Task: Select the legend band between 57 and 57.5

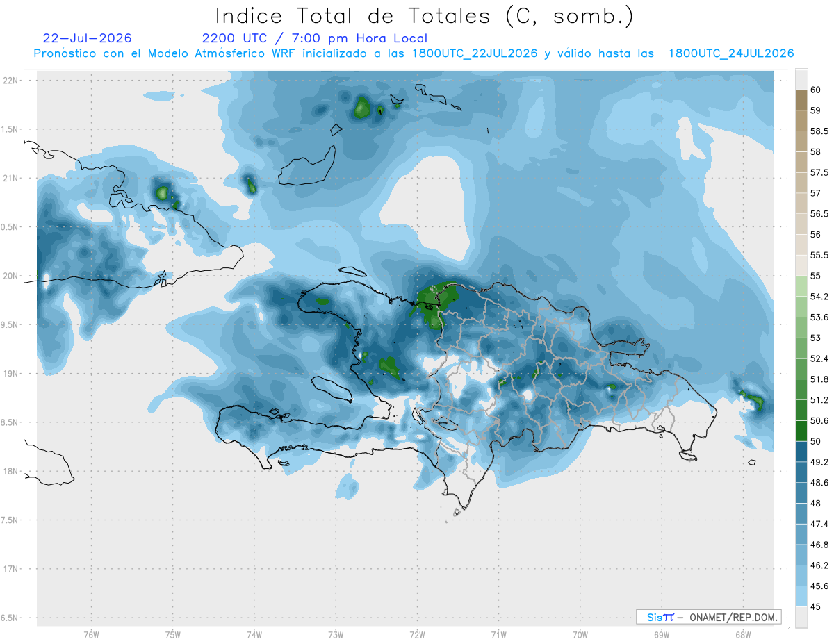Action: pos(801,183)
